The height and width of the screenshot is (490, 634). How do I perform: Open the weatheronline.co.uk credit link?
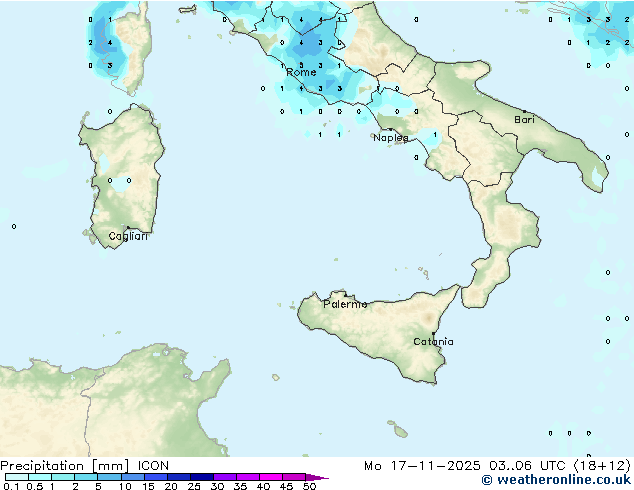pyautogui.click(x=556, y=480)
